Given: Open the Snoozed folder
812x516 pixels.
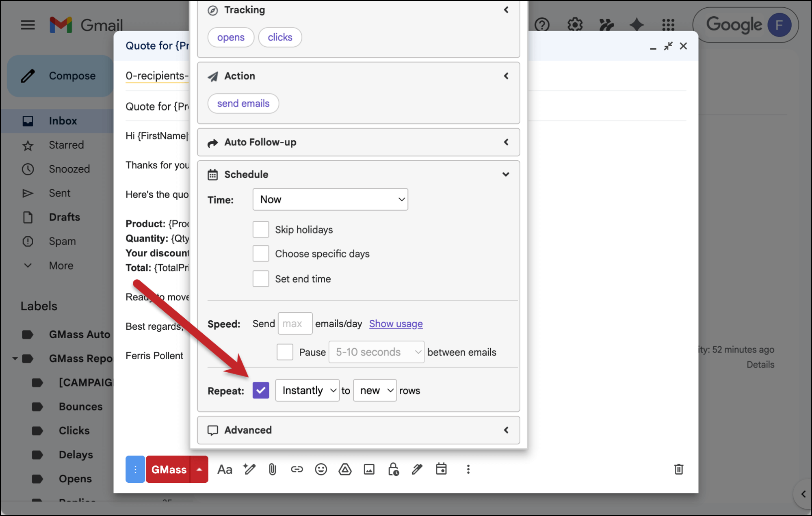Looking at the screenshot, I should 69,169.
